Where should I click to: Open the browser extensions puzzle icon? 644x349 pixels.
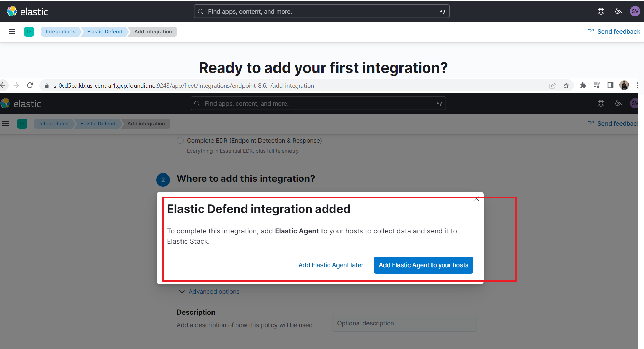(583, 86)
